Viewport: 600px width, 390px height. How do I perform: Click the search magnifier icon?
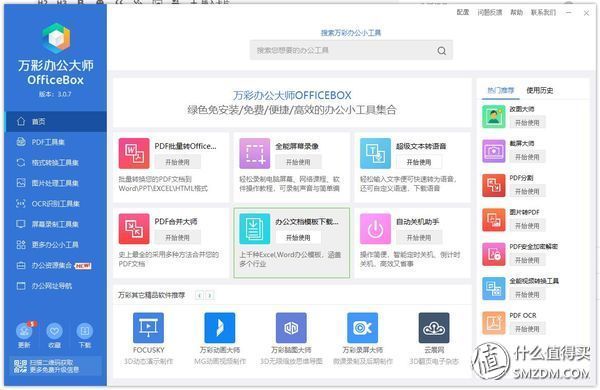coord(442,51)
